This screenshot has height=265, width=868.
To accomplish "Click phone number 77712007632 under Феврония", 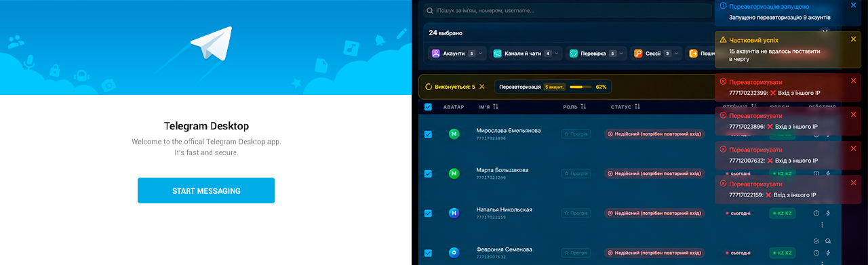I will [491, 257].
